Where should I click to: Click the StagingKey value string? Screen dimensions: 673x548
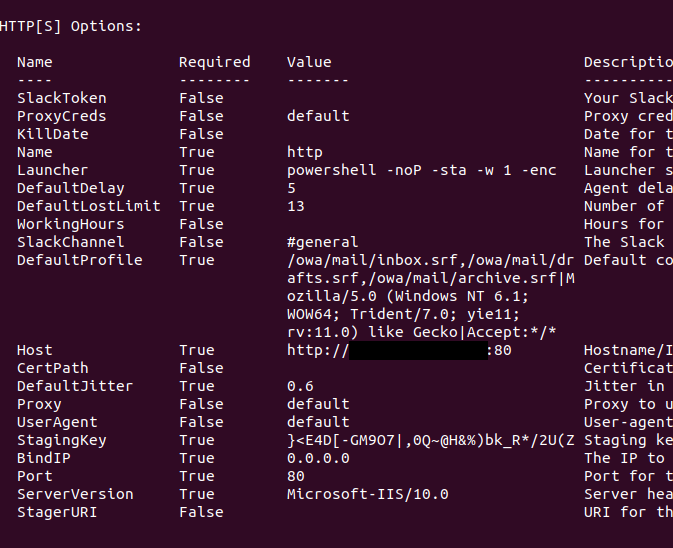click(x=430, y=440)
